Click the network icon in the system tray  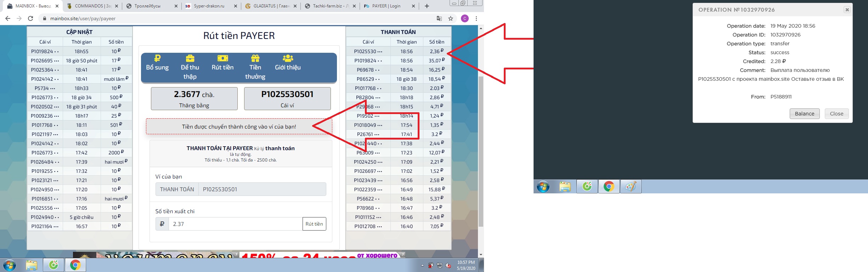[440, 265]
